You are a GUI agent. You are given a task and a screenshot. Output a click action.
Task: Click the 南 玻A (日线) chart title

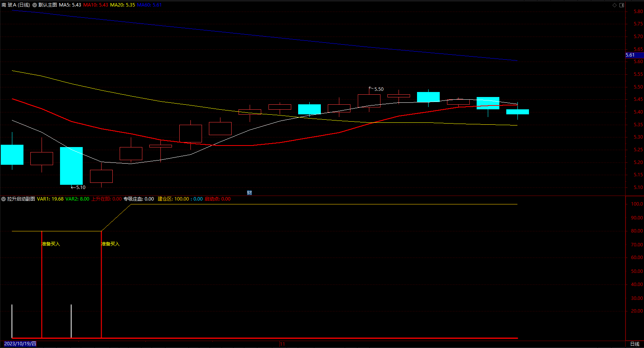click(x=16, y=5)
